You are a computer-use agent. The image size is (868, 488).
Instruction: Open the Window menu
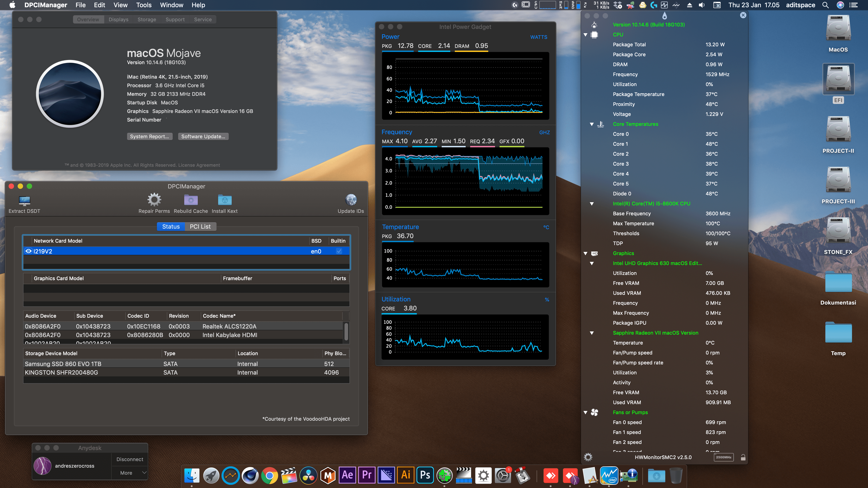tap(172, 5)
